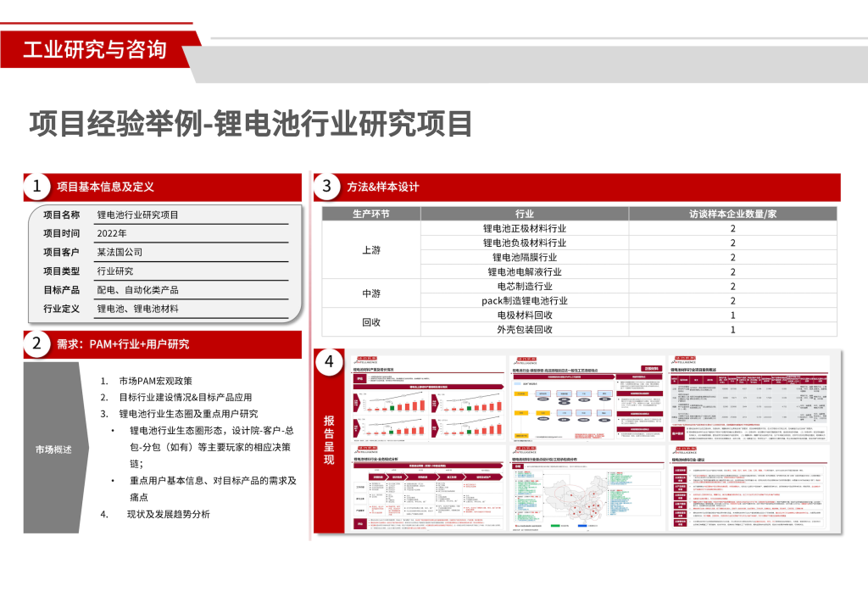Viewport: 868px width, 614px height.
Task: Select table row 电芯制造行业
Action: pyautogui.click(x=629, y=287)
